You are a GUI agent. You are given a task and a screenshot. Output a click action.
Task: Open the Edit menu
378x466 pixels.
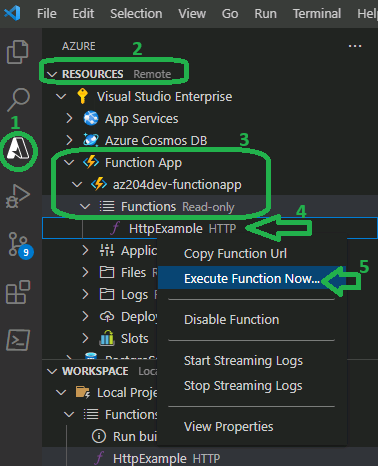pos(83,14)
